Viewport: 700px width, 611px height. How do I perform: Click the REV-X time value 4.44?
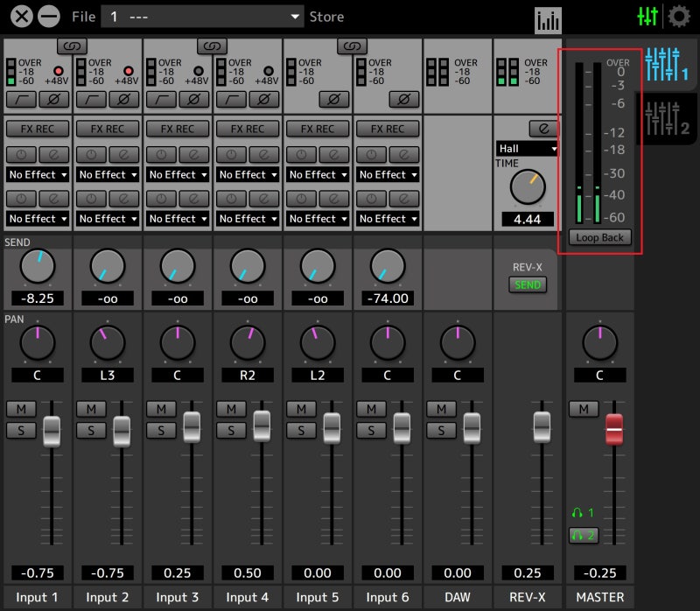[x=528, y=220]
